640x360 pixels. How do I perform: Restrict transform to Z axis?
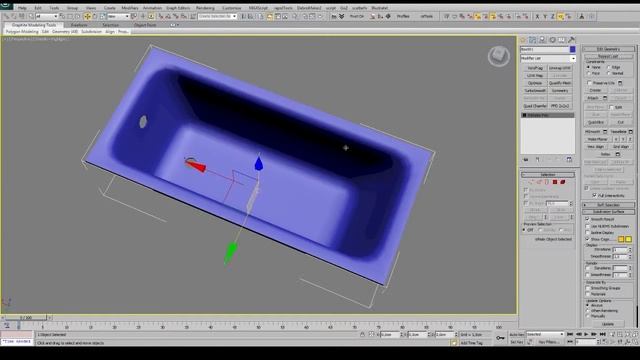552,16
